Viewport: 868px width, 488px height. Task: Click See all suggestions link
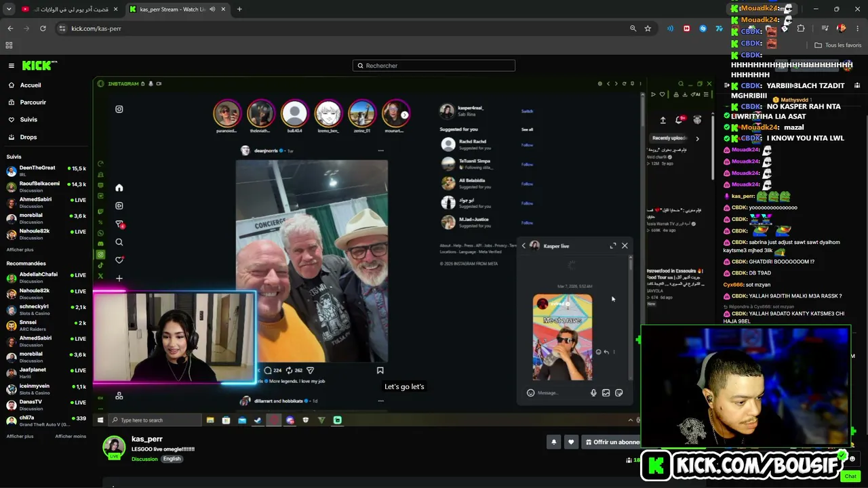(x=527, y=129)
